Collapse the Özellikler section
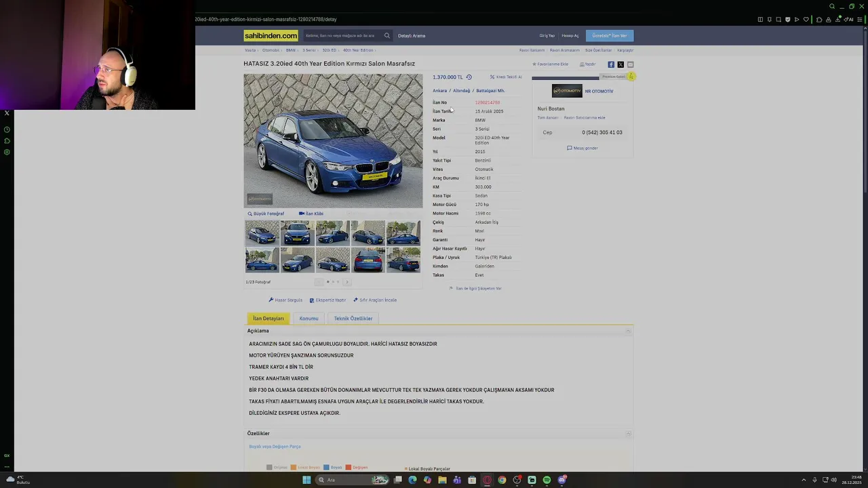The image size is (868, 488). click(628, 434)
